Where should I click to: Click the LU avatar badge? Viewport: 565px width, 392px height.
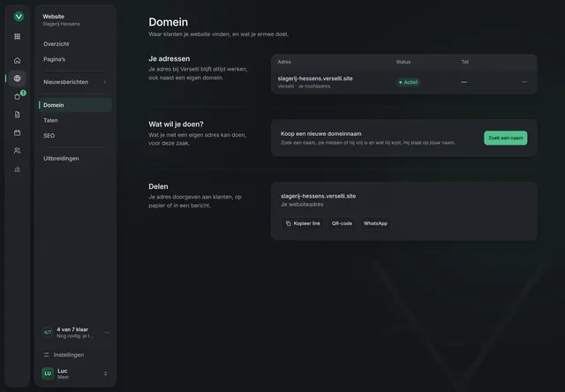click(48, 373)
